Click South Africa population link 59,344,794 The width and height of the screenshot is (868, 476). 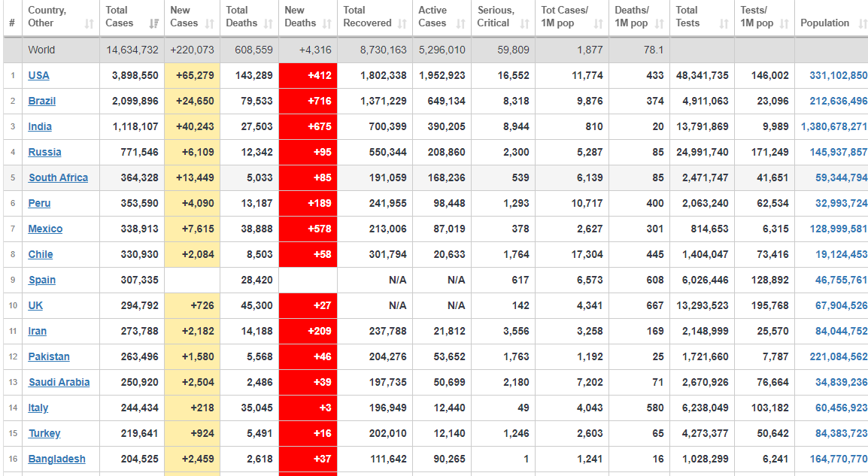[842, 177]
